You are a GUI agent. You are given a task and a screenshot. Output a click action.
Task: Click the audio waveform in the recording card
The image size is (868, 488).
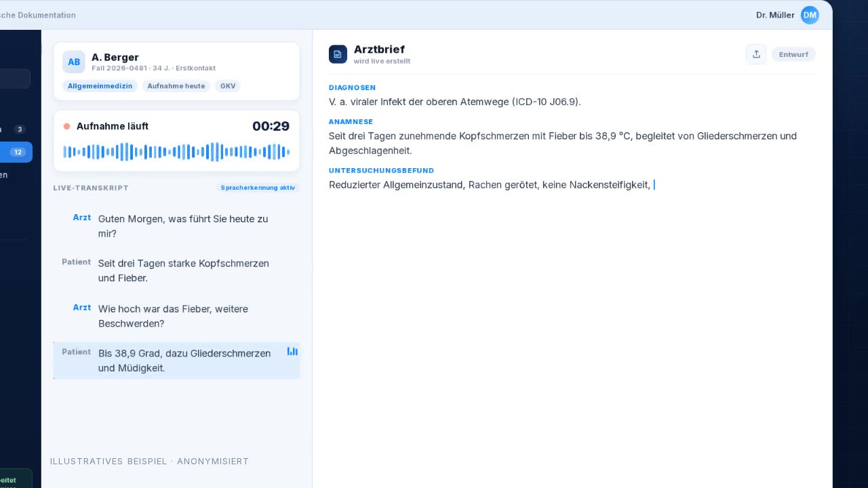point(176,152)
